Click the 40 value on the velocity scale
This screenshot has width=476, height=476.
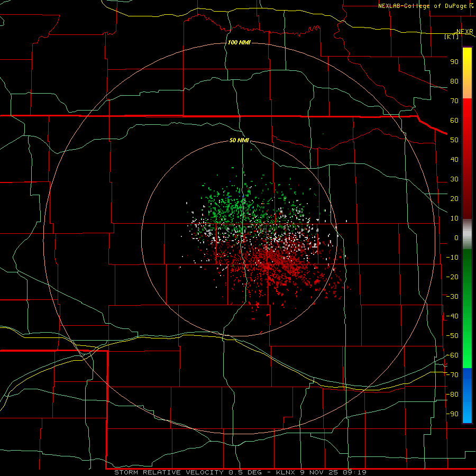click(x=454, y=160)
